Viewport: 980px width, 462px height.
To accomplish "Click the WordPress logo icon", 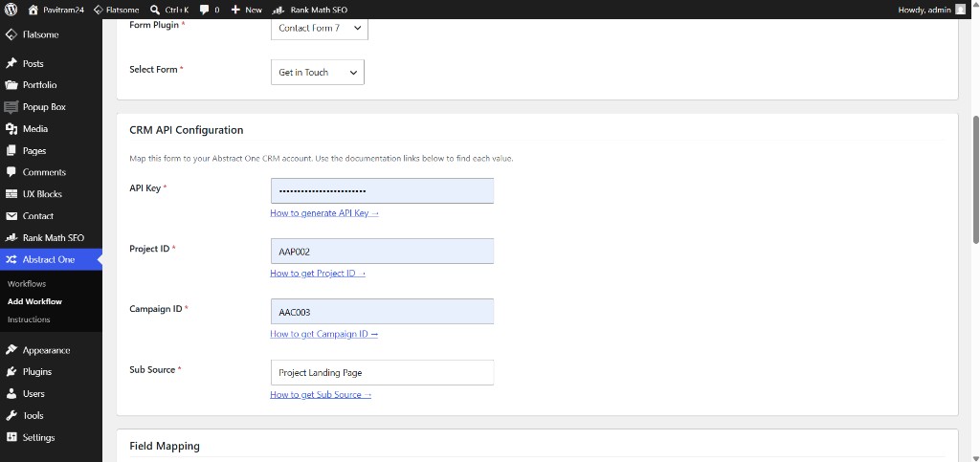I will pyautogui.click(x=11, y=10).
